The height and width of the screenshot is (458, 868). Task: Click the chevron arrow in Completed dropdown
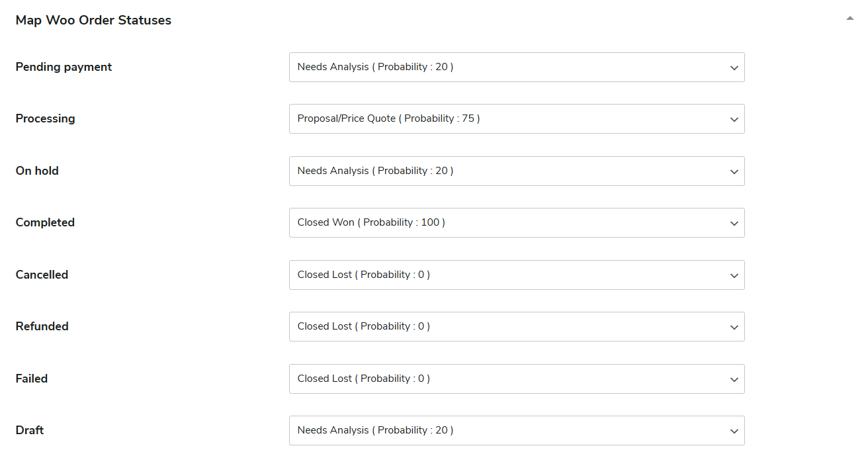click(x=734, y=224)
